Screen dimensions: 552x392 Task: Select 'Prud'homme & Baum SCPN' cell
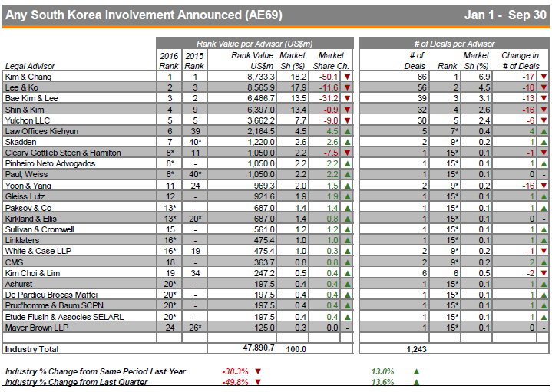point(55,305)
